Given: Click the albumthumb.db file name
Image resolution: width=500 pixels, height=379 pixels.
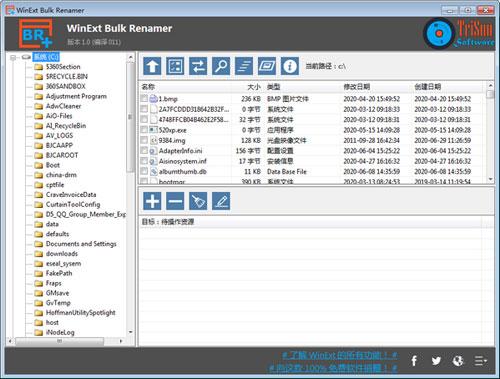Looking at the screenshot, I should 183,172.
